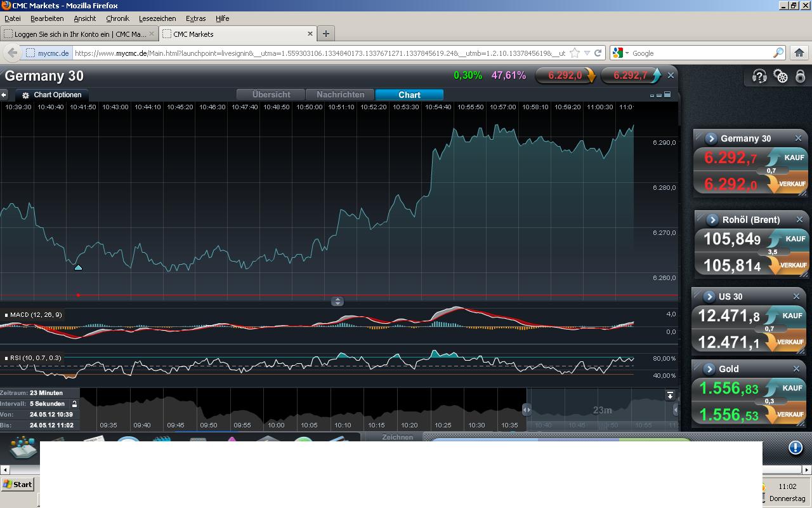Maximize the chart panel with the panel size icon
Viewport: 812px width, 508px height.
[x=667, y=95]
